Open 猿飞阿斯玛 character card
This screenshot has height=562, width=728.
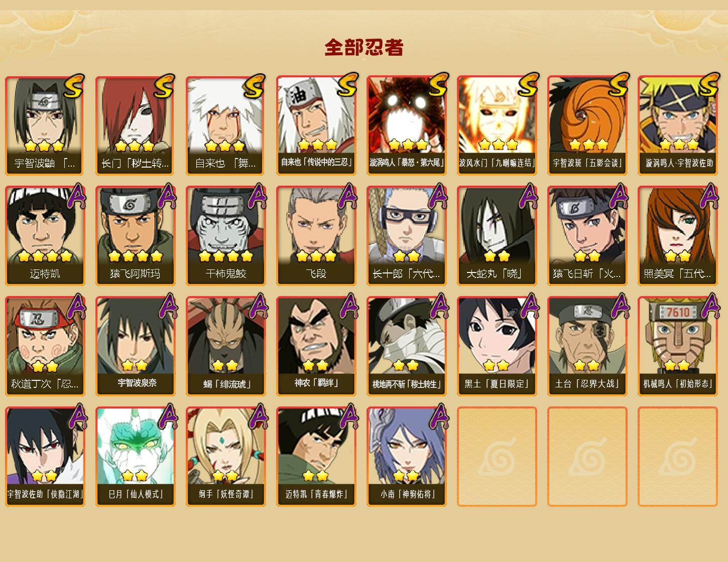[x=136, y=236]
